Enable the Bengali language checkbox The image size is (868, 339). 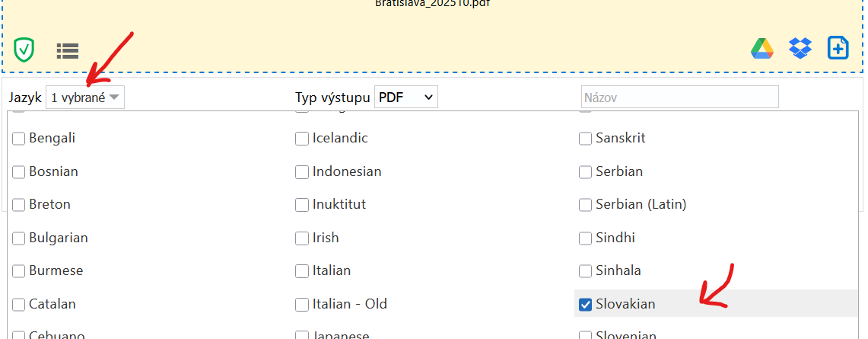[19, 139]
